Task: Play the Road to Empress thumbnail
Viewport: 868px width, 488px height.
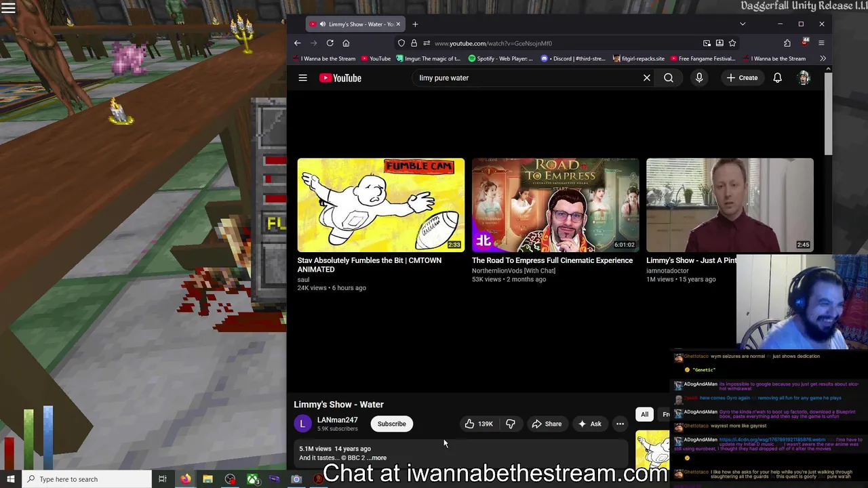Action: pos(555,205)
